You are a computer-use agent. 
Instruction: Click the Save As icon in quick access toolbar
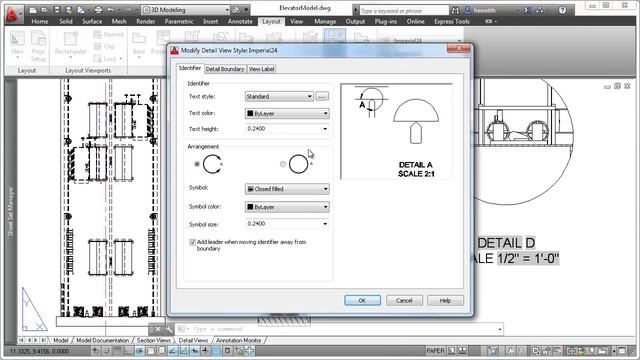point(69,10)
